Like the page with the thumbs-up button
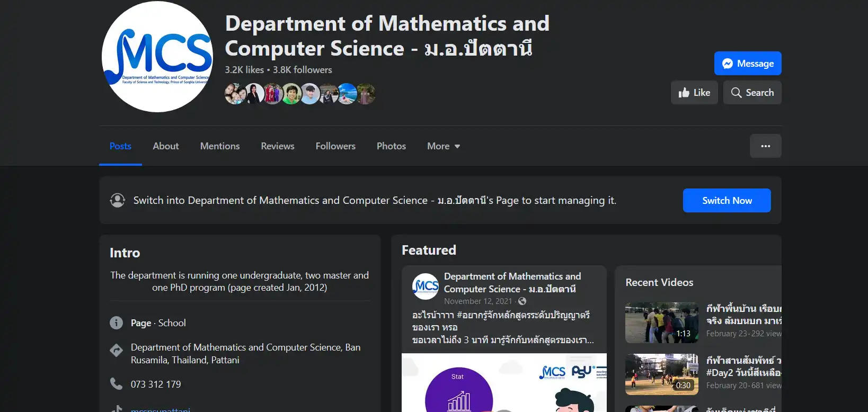The image size is (868, 412). pyautogui.click(x=694, y=93)
